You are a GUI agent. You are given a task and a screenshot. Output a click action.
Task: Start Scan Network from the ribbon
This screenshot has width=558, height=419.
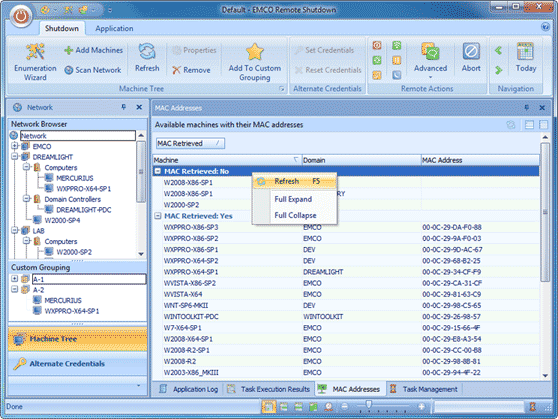tap(93, 70)
